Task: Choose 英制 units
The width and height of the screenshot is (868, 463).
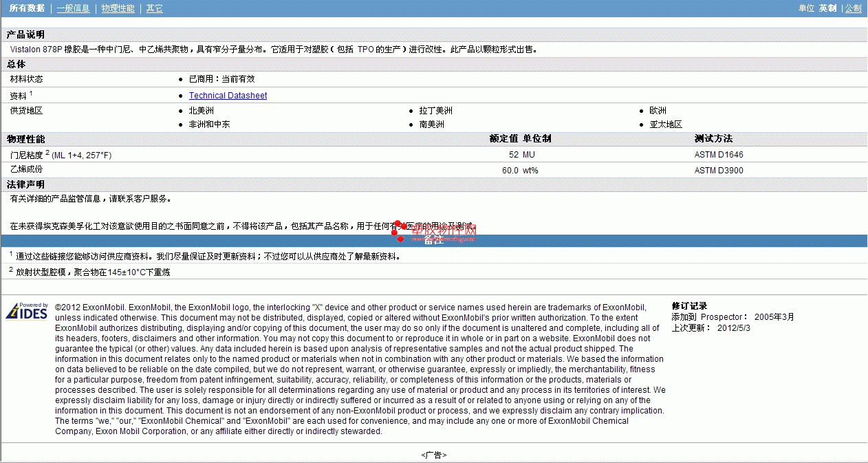Action: click(827, 8)
